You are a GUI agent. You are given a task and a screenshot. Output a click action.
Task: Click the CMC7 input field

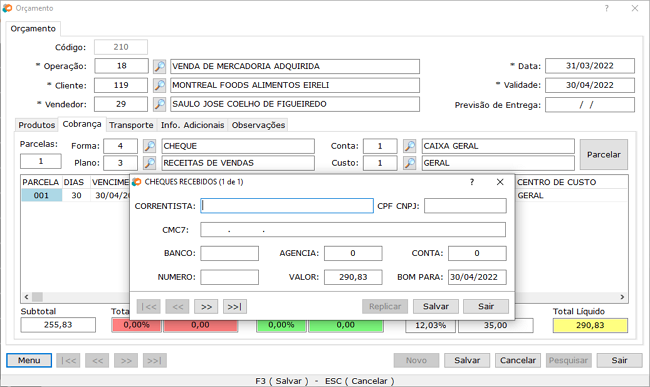(353, 230)
